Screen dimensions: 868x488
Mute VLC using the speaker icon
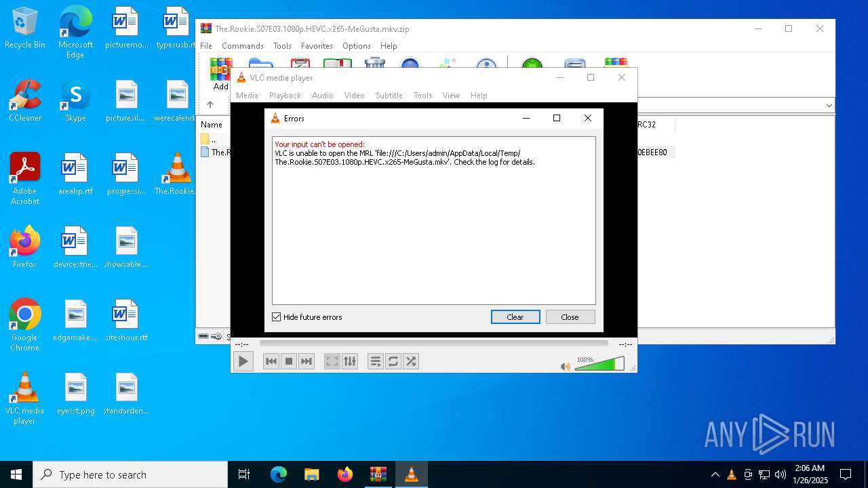pyautogui.click(x=566, y=366)
